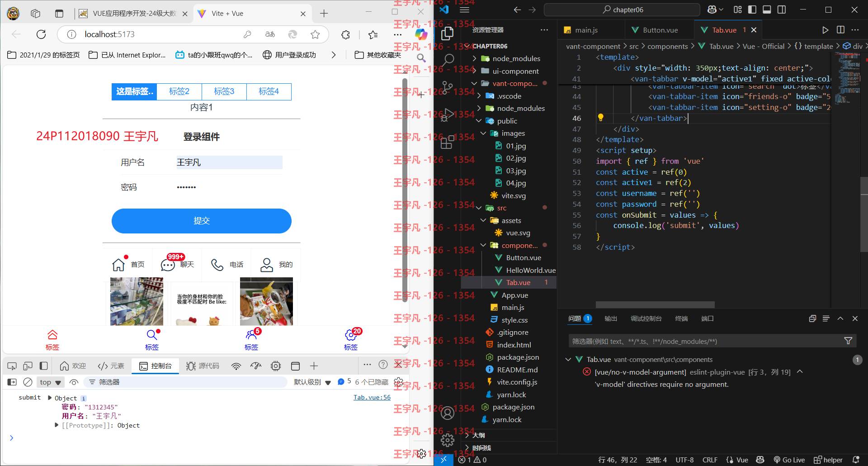This screenshot has width=868, height=466.
Task: Open console settings gear icon
Action: pyautogui.click(x=398, y=382)
